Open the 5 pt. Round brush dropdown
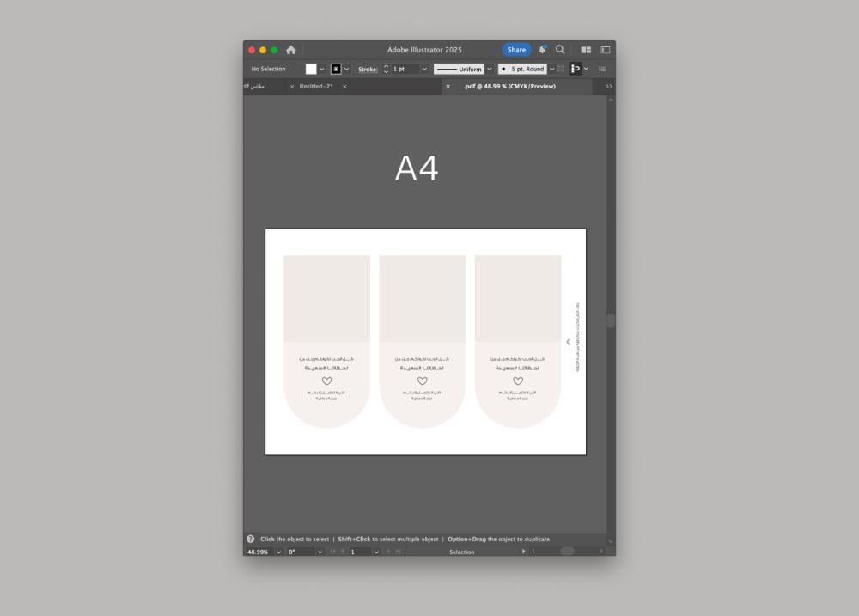Screen dimensions: 859x616 (552, 69)
